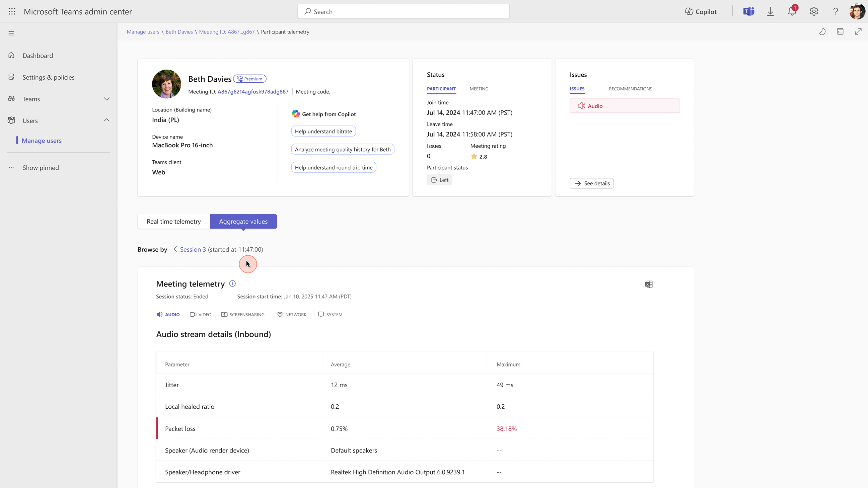Launch the Teams app icon
The width and height of the screenshot is (868, 488).
point(749,11)
